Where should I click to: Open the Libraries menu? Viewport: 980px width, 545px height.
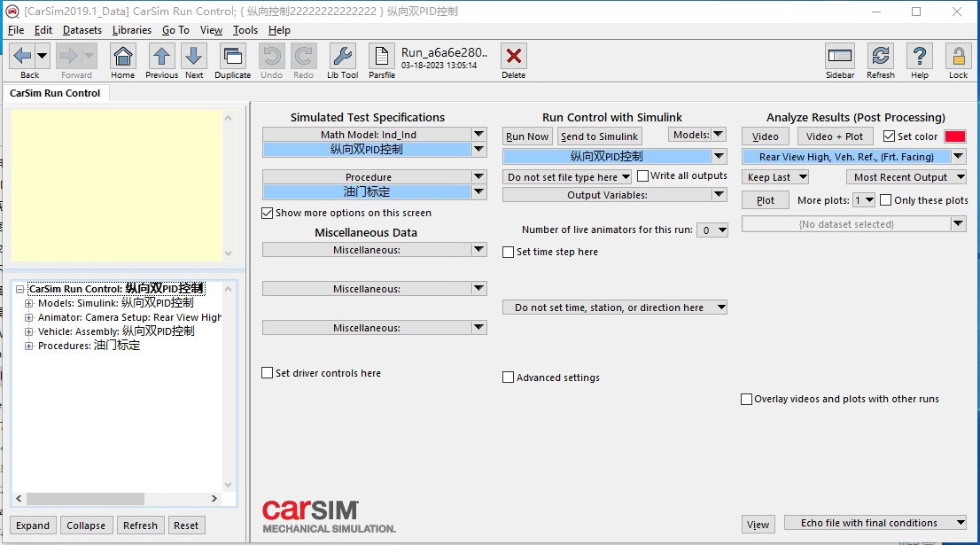tap(132, 30)
